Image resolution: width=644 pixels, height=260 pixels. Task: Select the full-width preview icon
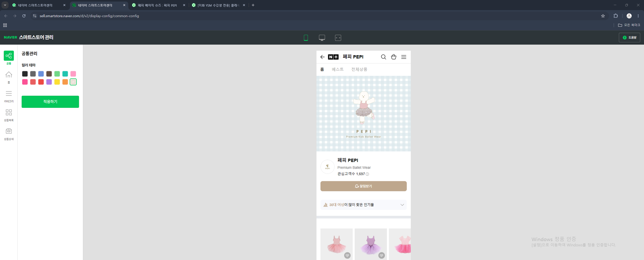pyautogui.click(x=338, y=38)
